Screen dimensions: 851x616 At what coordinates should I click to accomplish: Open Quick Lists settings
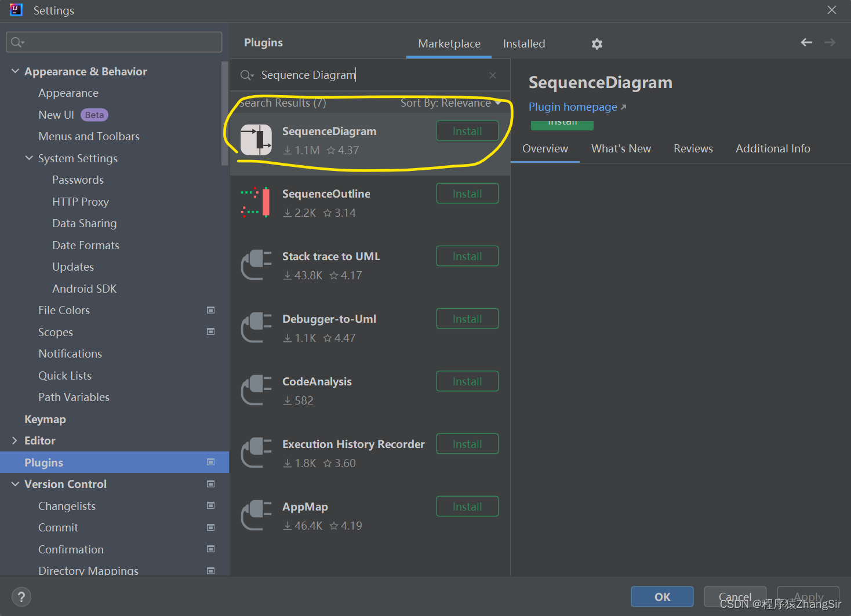coord(65,376)
